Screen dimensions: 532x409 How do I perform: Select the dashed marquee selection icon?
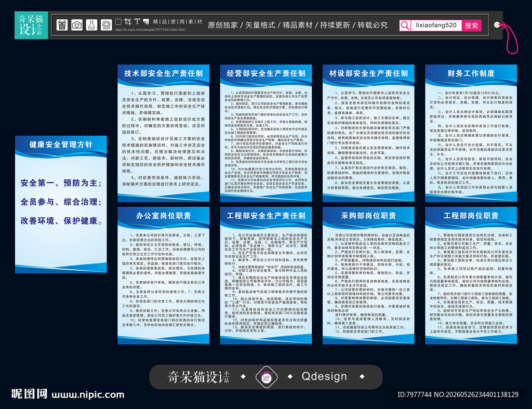pos(118,22)
